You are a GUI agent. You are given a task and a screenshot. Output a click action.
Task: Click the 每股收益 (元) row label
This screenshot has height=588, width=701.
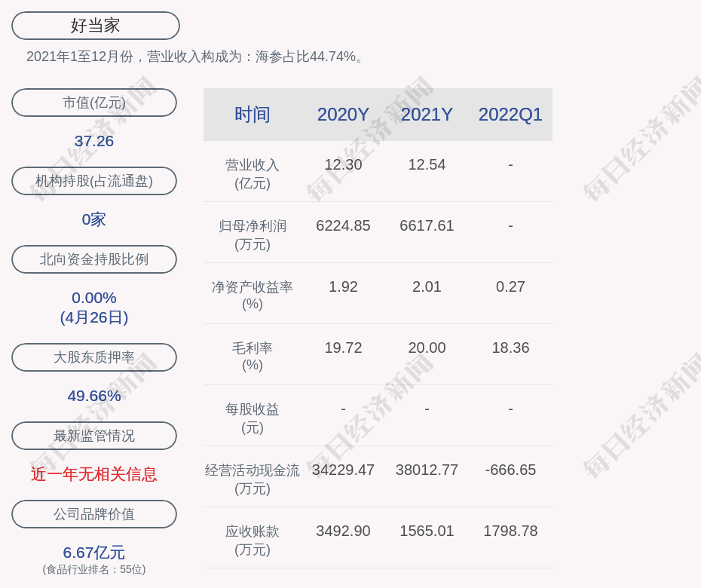253,418
